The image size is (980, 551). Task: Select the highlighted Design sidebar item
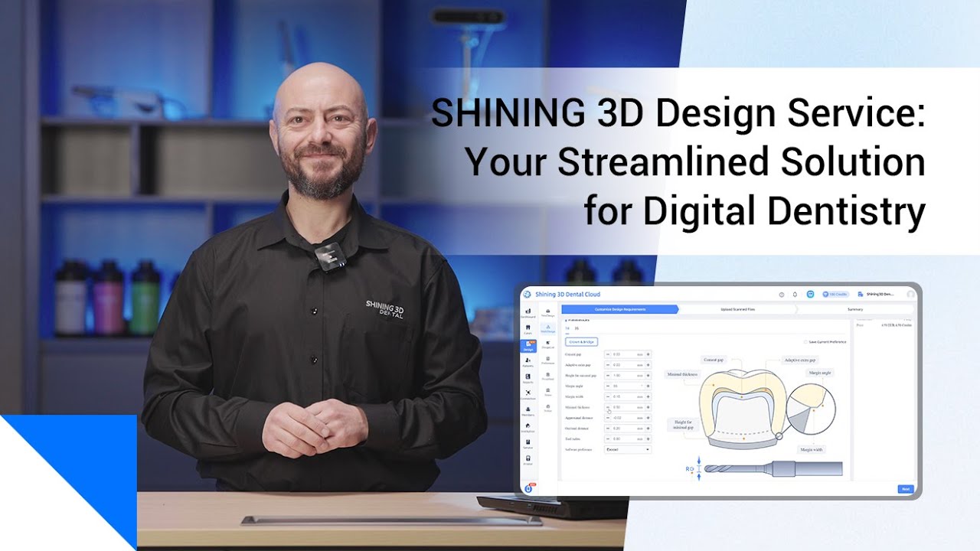click(528, 346)
